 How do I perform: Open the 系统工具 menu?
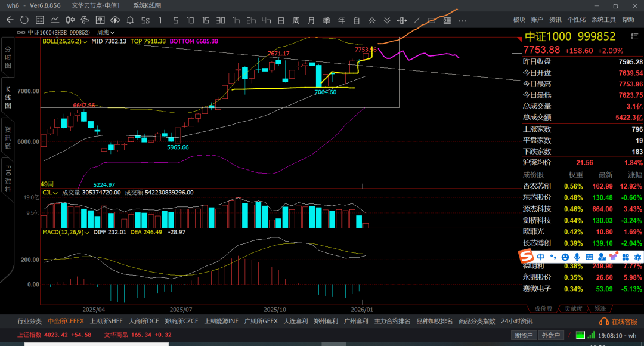pos(603,20)
